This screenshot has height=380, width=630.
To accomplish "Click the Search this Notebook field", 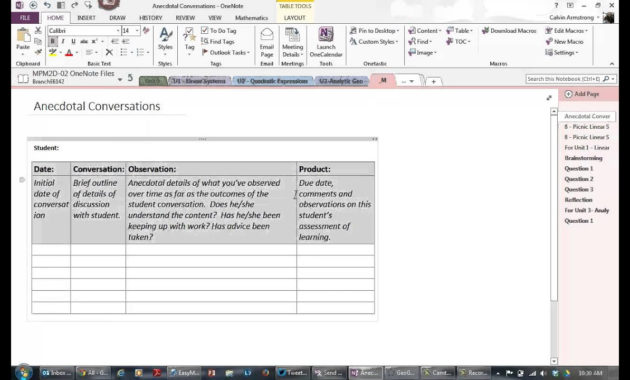I will point(563,79).
